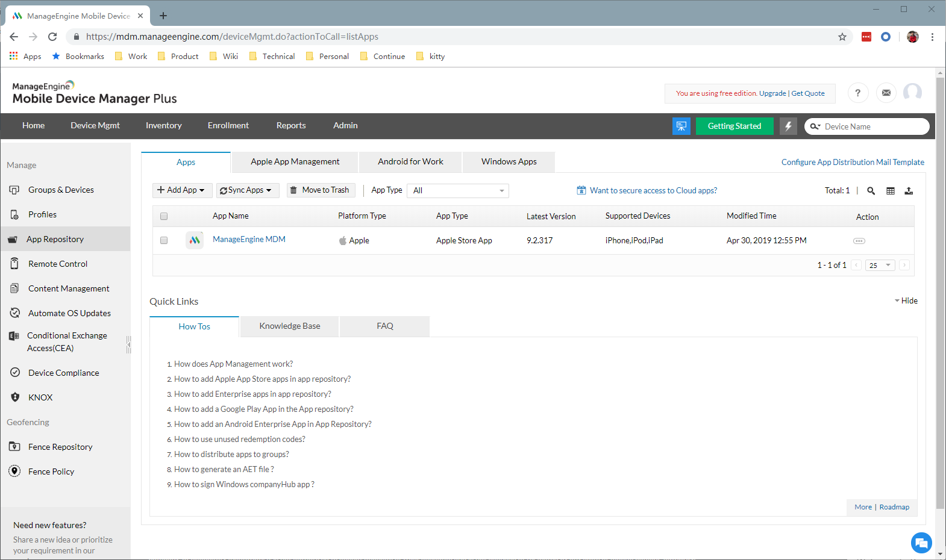
Task: Open the Knowledge Base tab
Action: tap(290, 326)
